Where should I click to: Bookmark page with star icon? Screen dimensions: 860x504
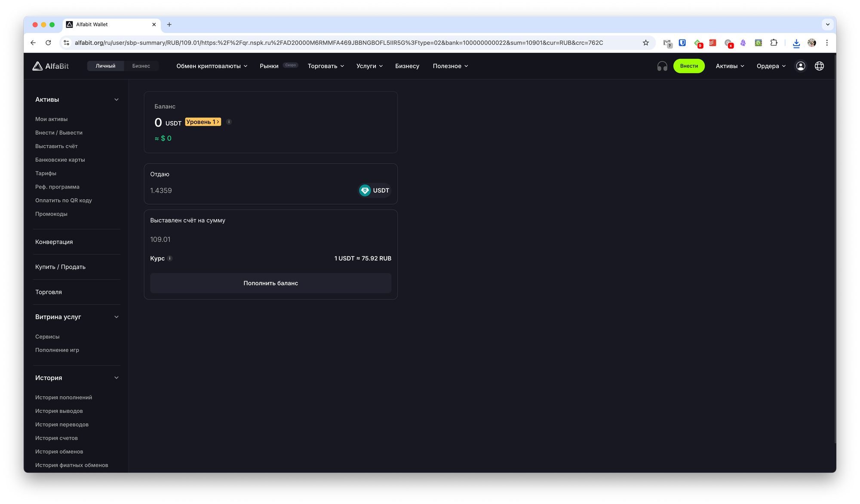click(645, 43)
